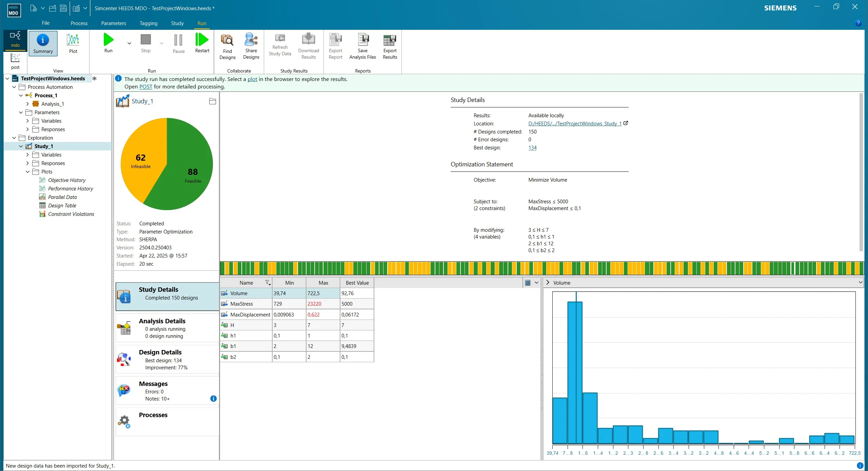The image size is (868, 471).
Task: Select the MaxStress row in table
Action: (x=297, y=304)
